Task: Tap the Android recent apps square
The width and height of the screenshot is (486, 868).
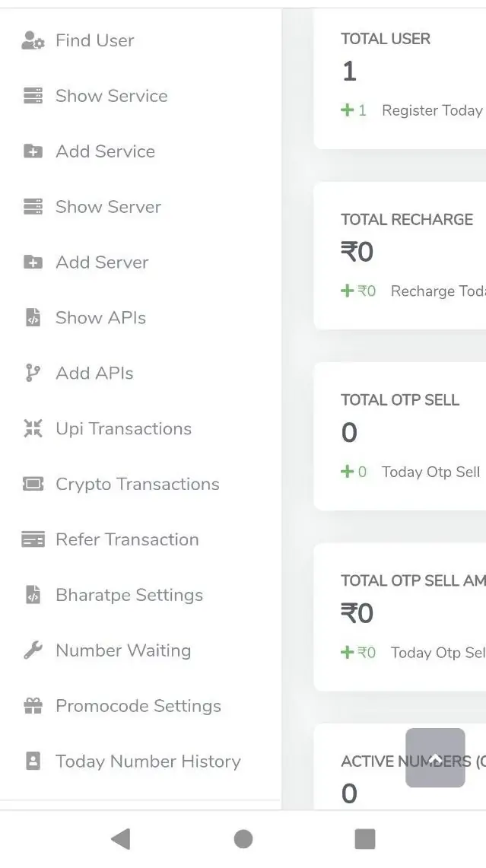Action: tap(365, 839)
